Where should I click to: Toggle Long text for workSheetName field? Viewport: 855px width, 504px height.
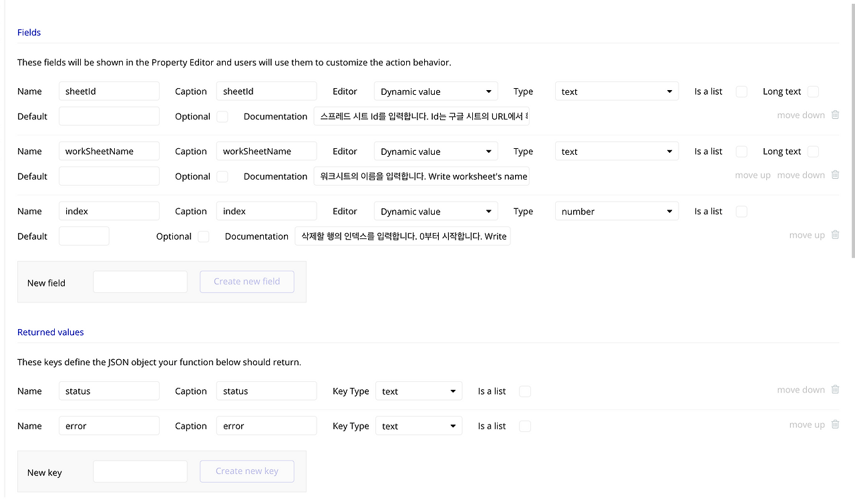(812, 152)
